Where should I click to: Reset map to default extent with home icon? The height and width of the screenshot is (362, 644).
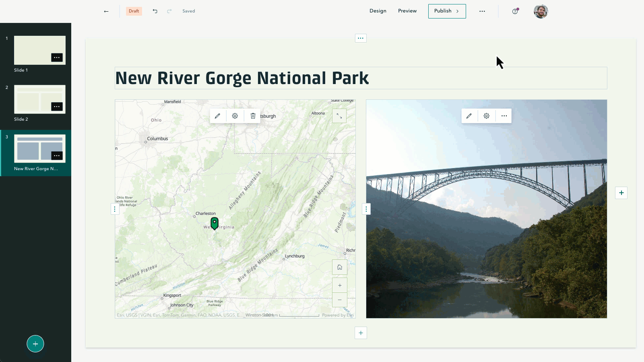click(339, 267)
